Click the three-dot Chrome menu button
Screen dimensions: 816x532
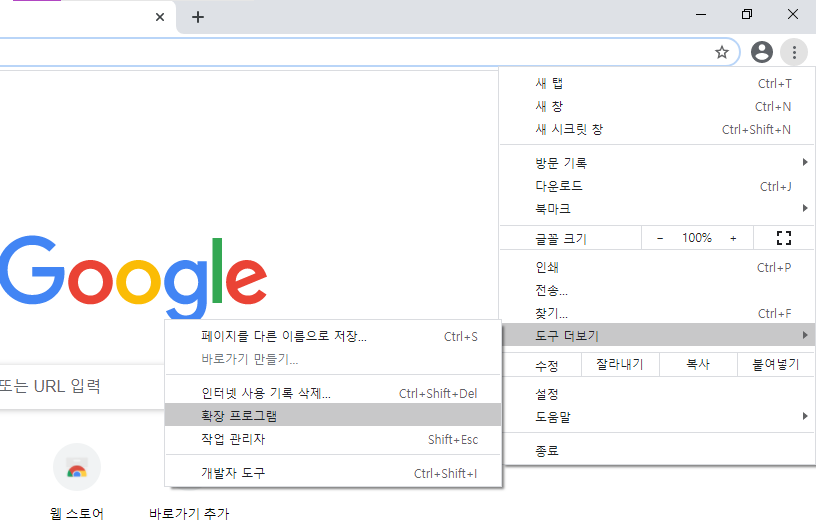(794, 52)
